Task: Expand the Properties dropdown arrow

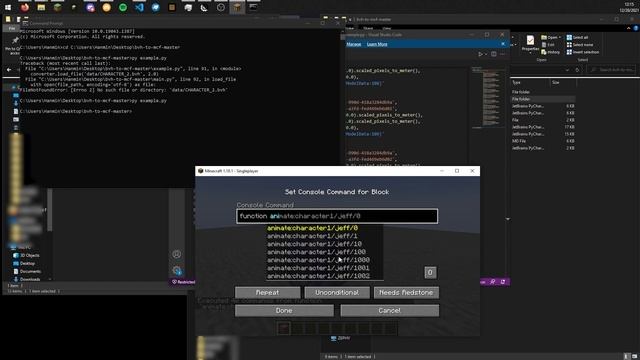Action: coord(530,53)
